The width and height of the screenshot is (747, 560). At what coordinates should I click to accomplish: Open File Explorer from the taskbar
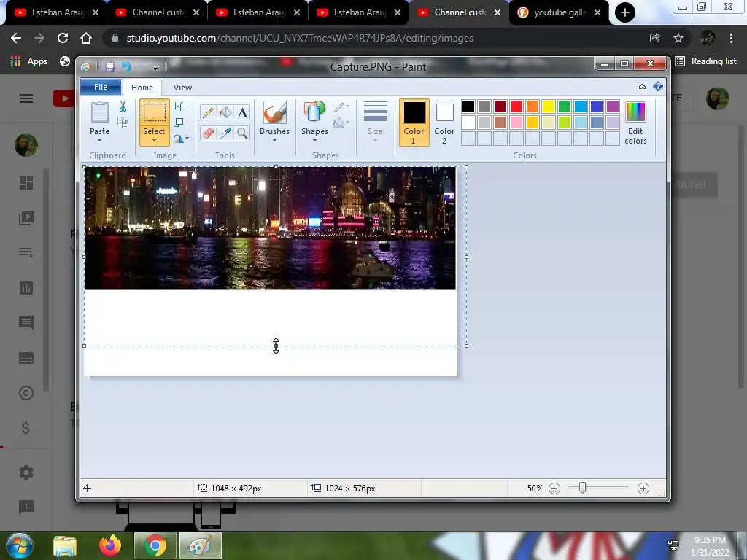click(x=65, y=545)
